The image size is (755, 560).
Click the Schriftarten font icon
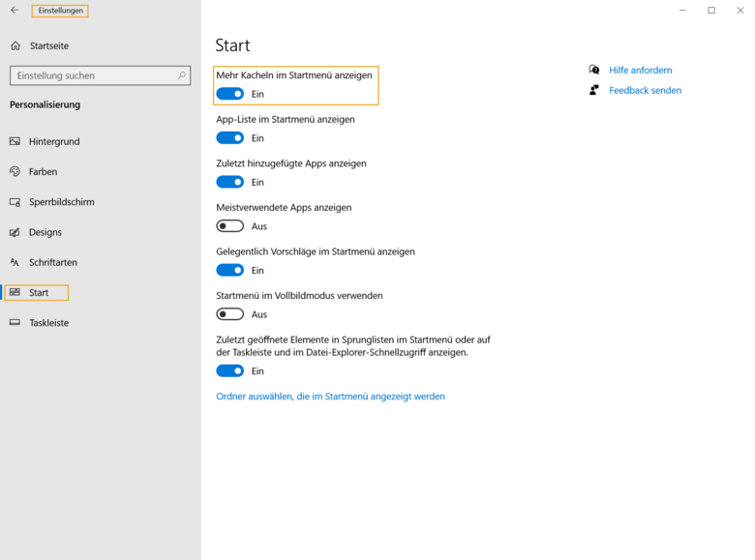15,262
